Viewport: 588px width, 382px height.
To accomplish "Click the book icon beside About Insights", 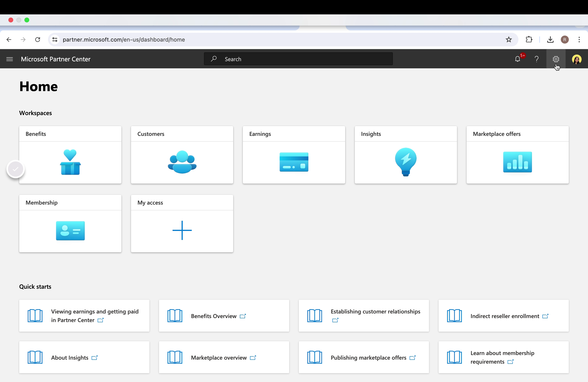I will click(35, 357).
